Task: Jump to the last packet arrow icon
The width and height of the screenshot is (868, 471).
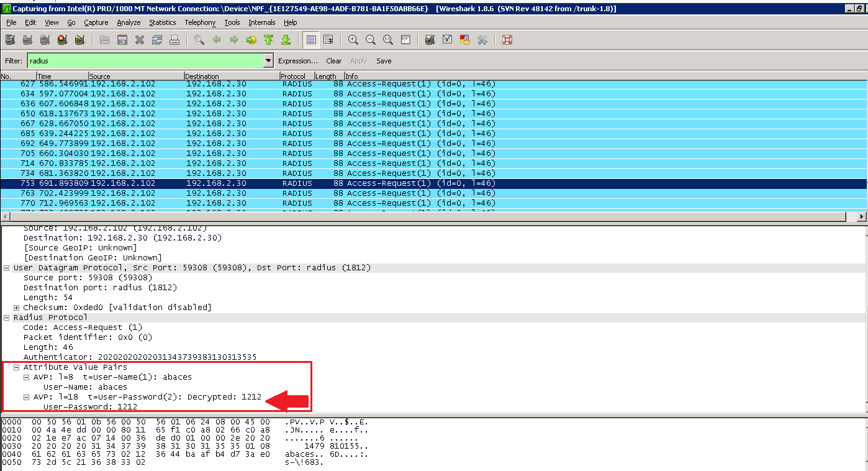Action: click(285, 39)
